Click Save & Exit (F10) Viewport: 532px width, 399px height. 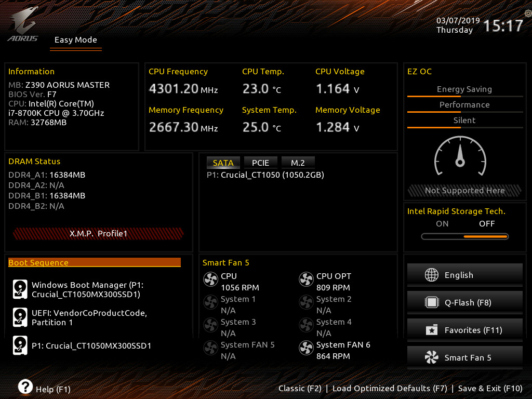coord(490,389)
